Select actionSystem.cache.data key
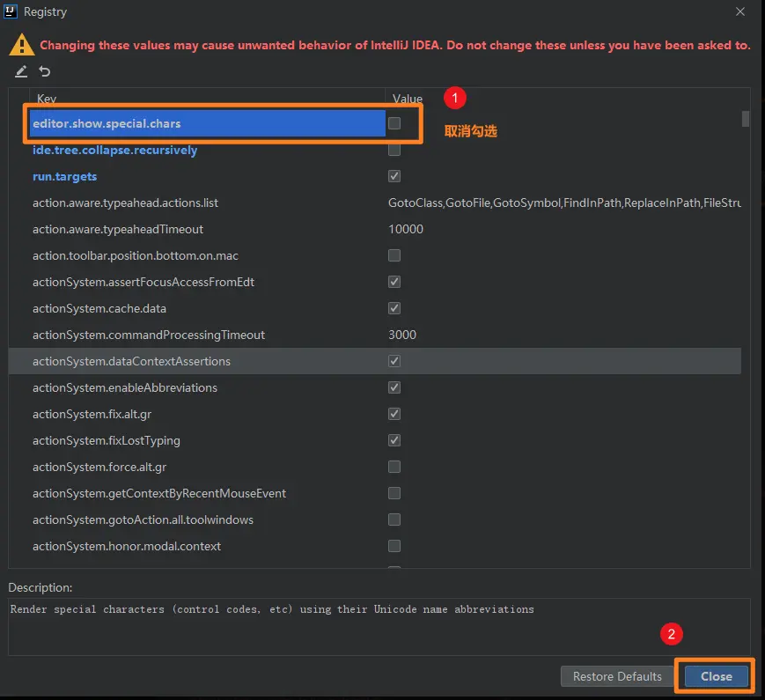Viewport: 765px width, 700px height. point(99,308)
